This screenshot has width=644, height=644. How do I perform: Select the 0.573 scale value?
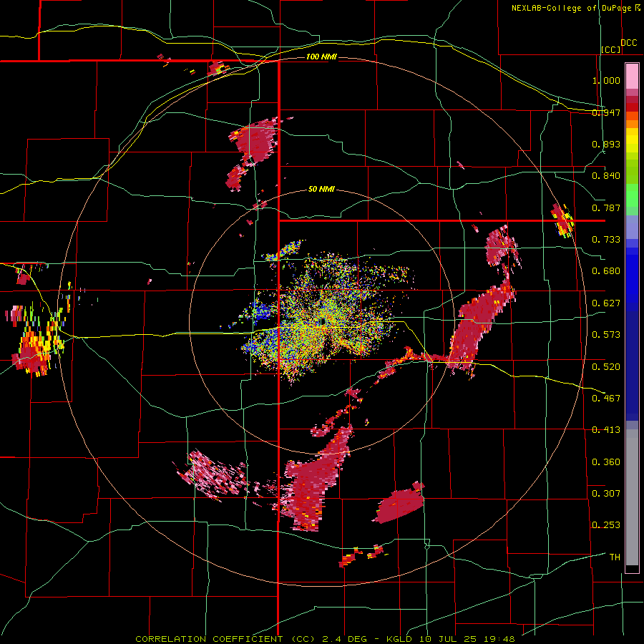tap(606, 335)
